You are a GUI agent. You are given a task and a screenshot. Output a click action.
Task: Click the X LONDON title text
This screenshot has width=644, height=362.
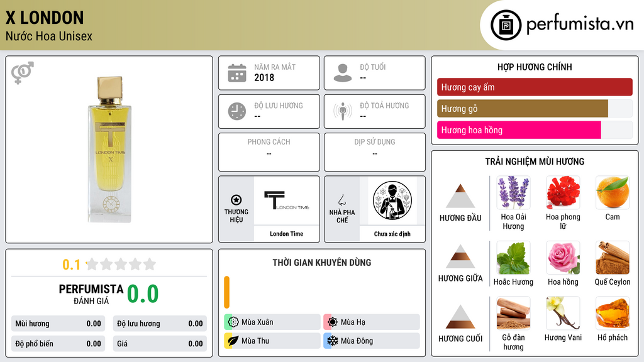tap(45, 18)
